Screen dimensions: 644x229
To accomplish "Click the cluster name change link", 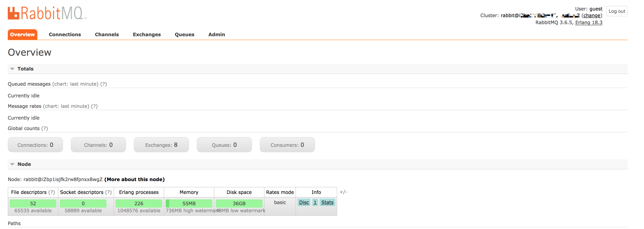I will click(592, 16).
